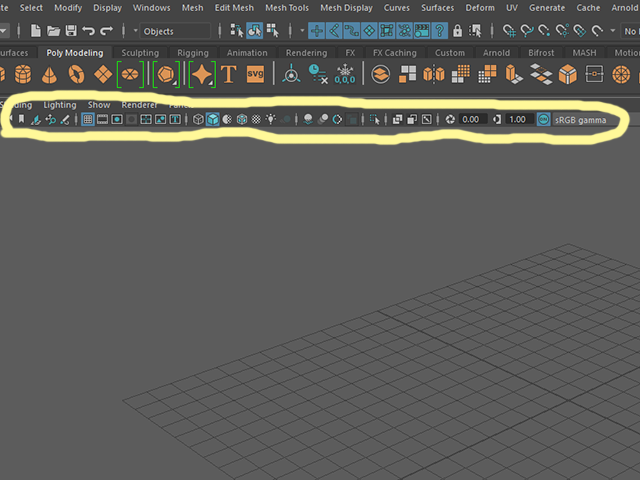Create polygon type text with T icon
Viewport: 640px width, 480px height.
tap(229, 74)
